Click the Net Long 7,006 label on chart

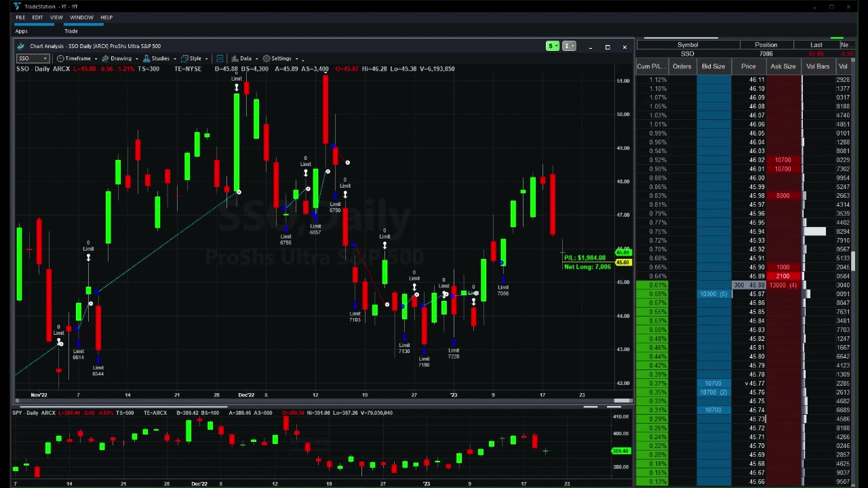pos(587,267)
